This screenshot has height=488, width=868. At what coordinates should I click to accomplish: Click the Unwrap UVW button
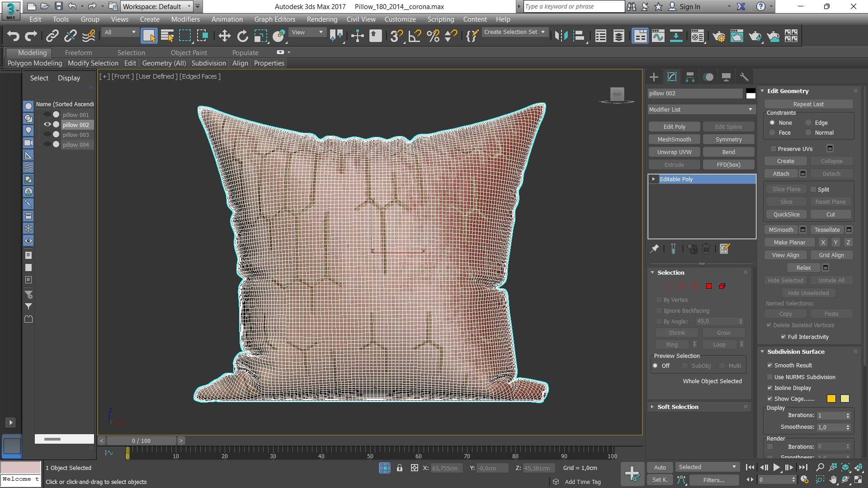(x=674, y=152)
